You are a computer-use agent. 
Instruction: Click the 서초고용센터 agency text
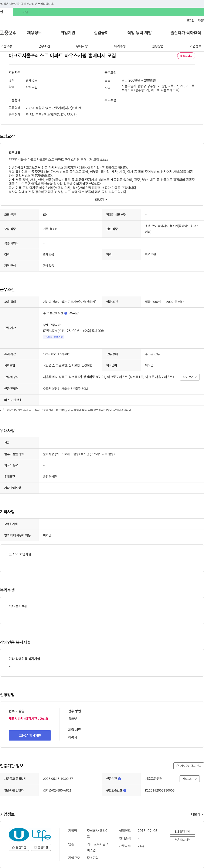pyautogui.click(x=154, y=779)
